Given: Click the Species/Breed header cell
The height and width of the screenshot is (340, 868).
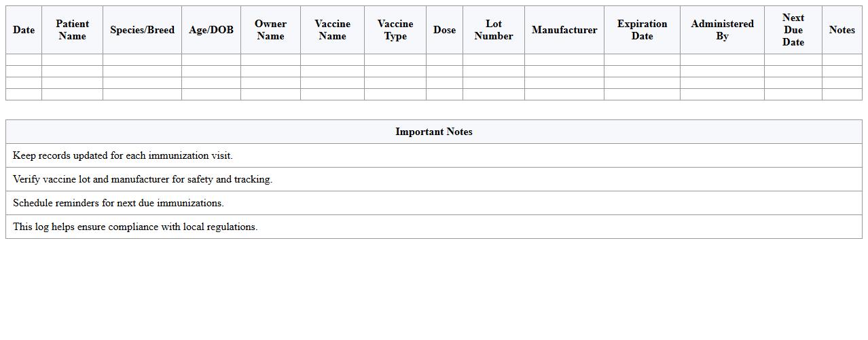Looking at the screenshot, I should [x=142, y=30].
